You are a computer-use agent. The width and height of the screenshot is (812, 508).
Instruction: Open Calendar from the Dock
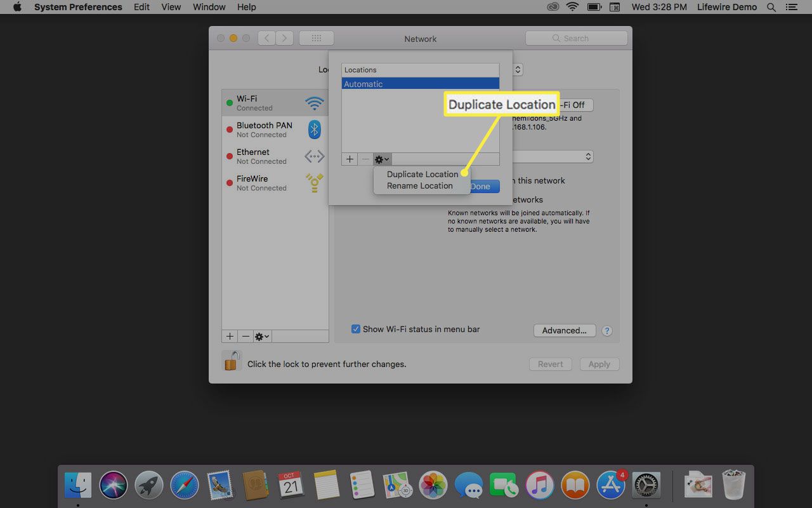[291, 486]
